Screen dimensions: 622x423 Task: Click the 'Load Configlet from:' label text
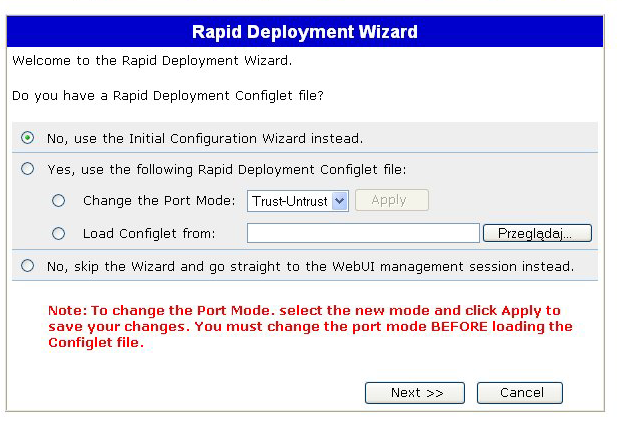point(149,233)
